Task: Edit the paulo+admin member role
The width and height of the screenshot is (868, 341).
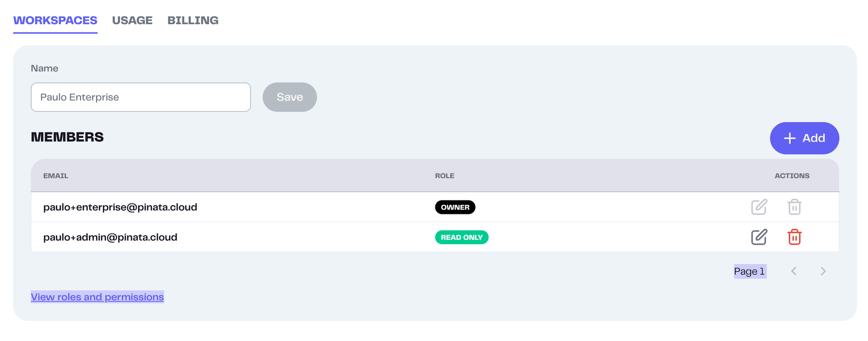Action: coord(759,237)
